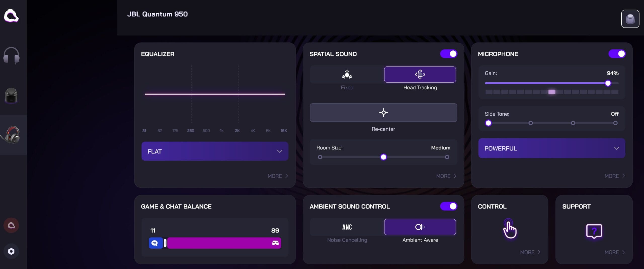Open the FLAT equalizer preset dropdown
Screen dimensions: 644x269
pyautogui.click(x=215, y=151)
